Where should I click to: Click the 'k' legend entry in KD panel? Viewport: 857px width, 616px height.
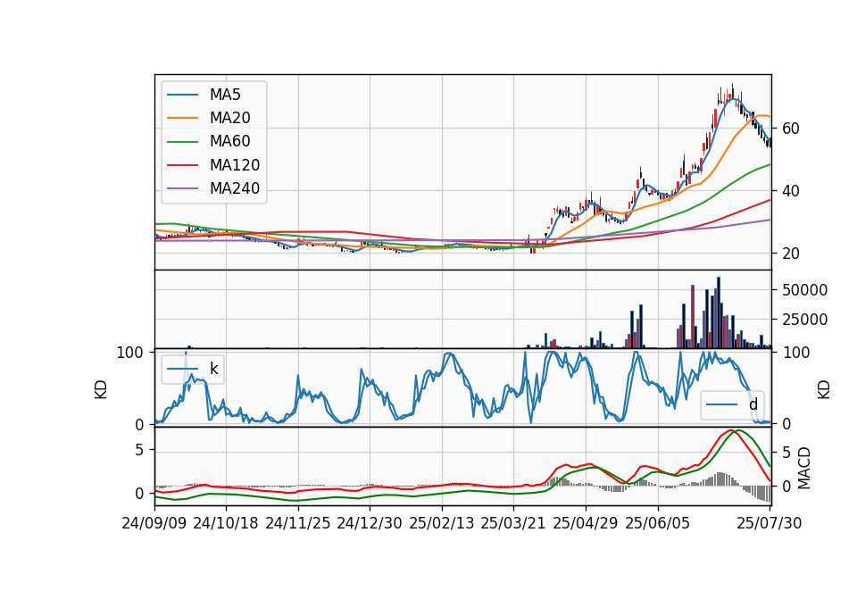[193, 369]
